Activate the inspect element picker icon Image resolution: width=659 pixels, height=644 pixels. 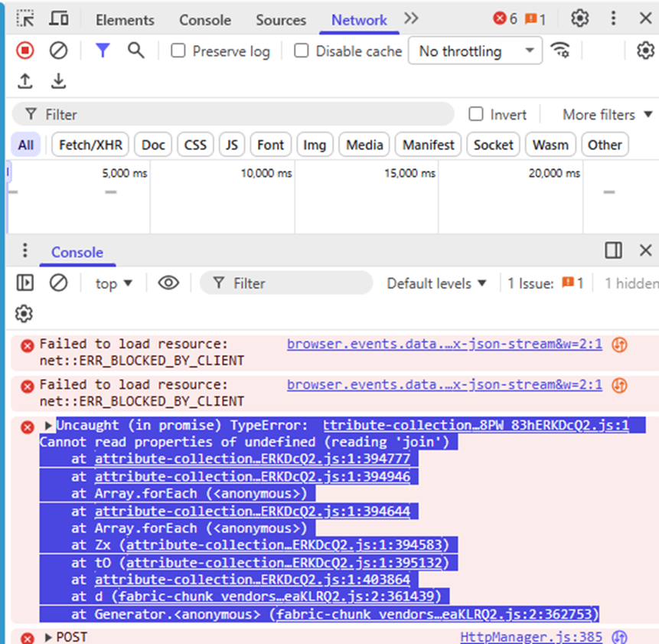coord(25,19)
